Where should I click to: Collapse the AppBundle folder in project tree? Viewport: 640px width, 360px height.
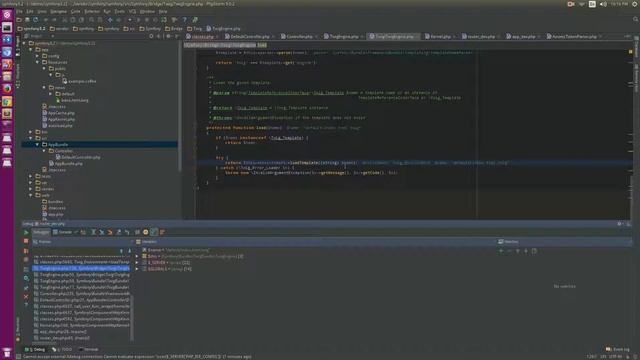pos(38,144)
